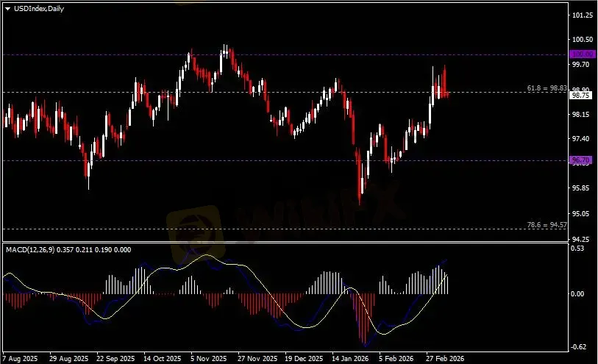
Task: Click the 14 Jan 2026 date marker
Action: pos(350,358)
